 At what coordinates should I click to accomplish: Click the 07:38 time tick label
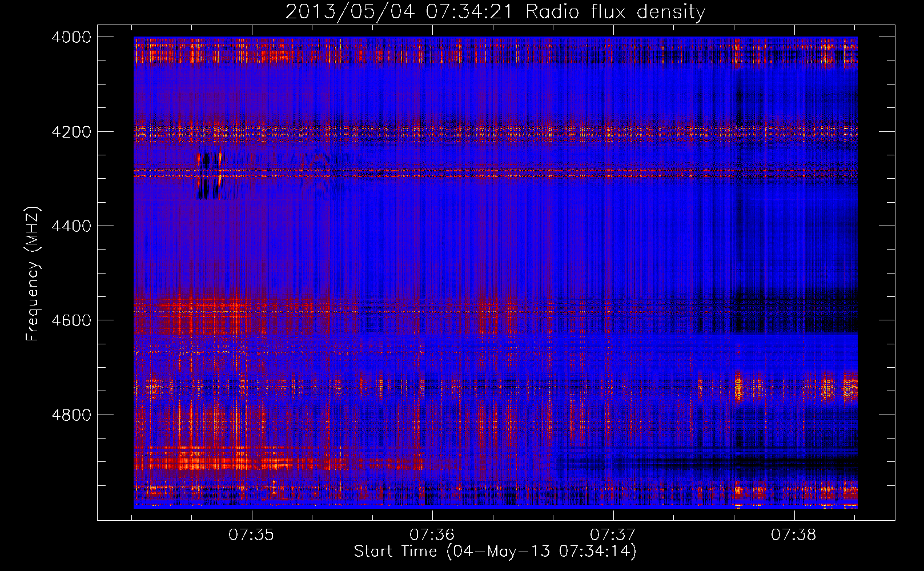click(794, 534)
